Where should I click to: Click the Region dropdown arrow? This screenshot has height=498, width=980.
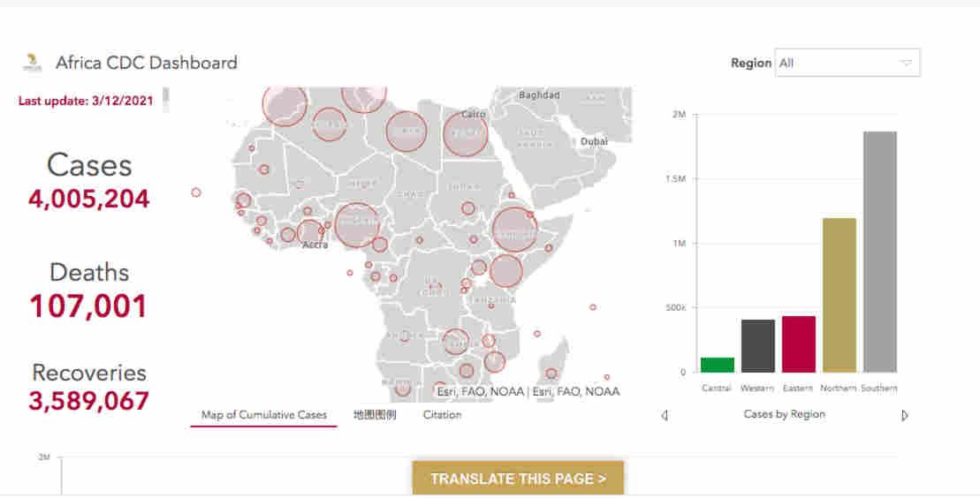[905, 63]
